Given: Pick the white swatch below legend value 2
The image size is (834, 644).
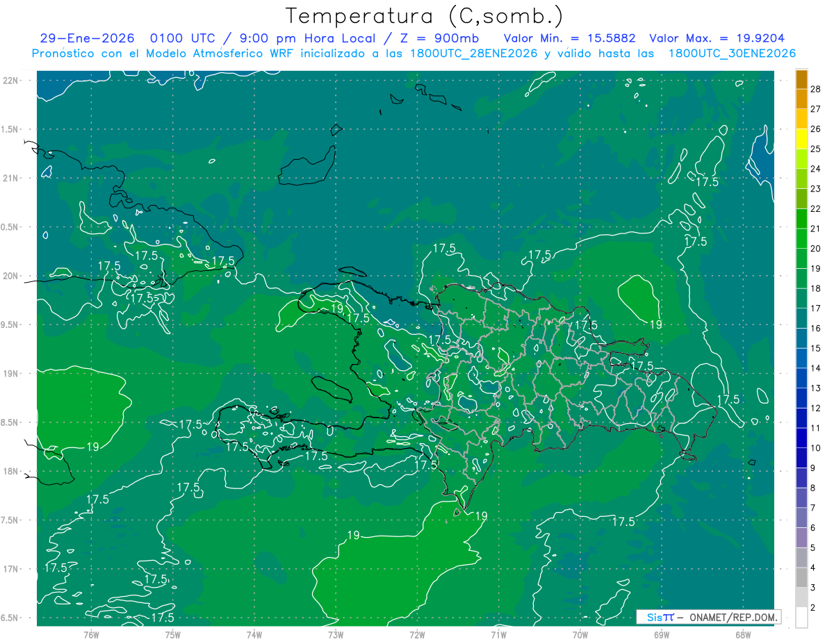Looking at the screenshot, I should 802,618.
